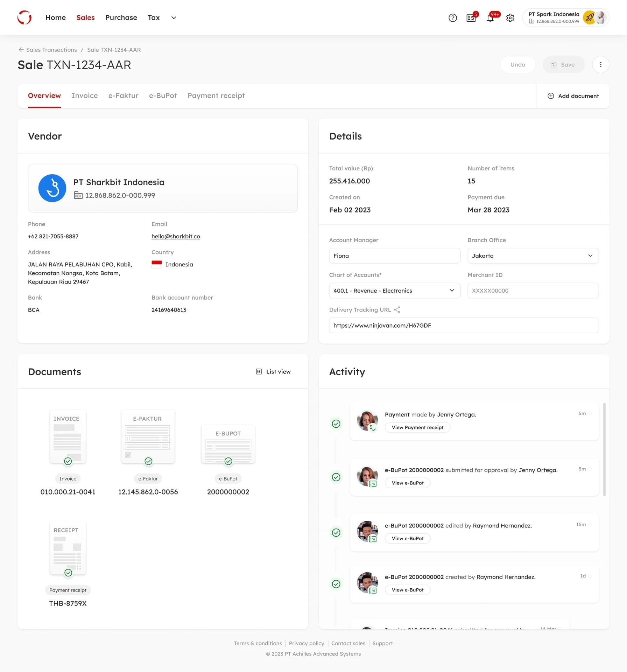Click Add document button

(573, 96)
